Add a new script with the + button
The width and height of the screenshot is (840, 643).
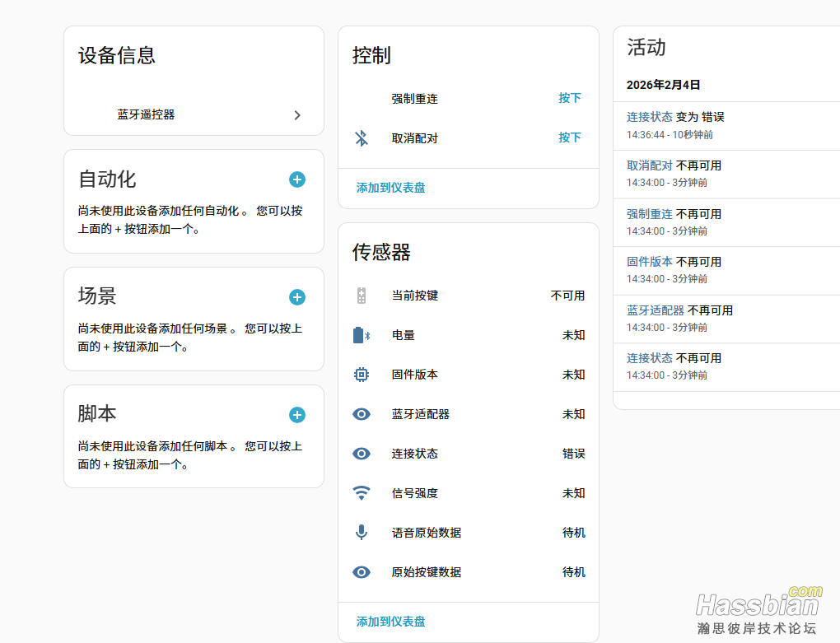(297, 415)
